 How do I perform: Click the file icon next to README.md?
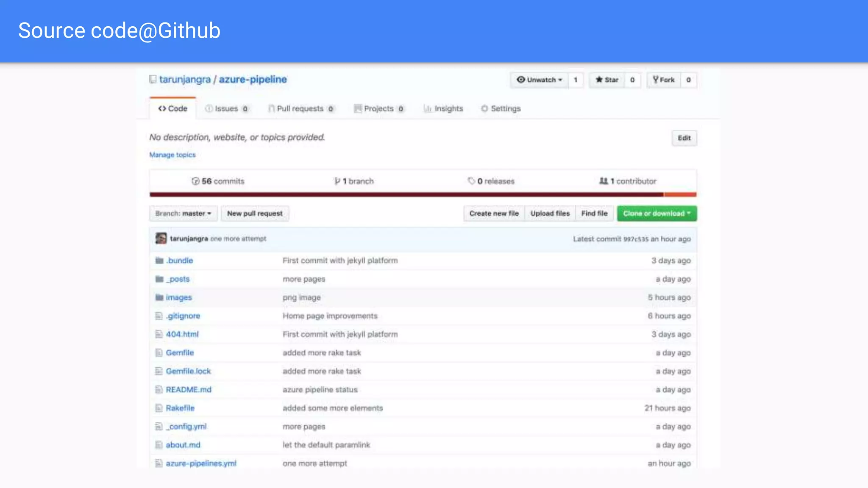click(x=159, y=390)
